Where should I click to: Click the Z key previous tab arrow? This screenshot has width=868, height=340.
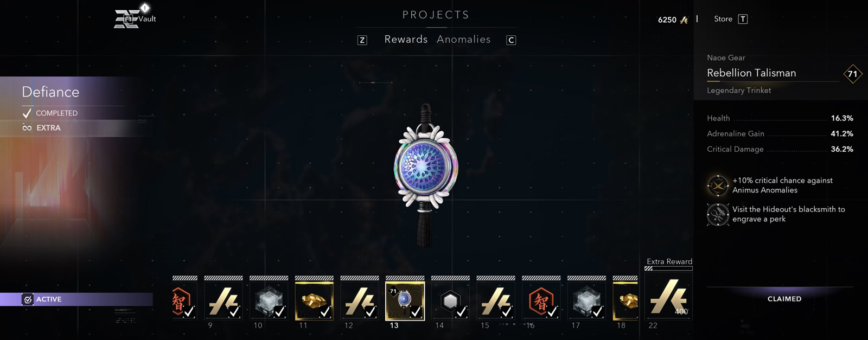point(362,40)
